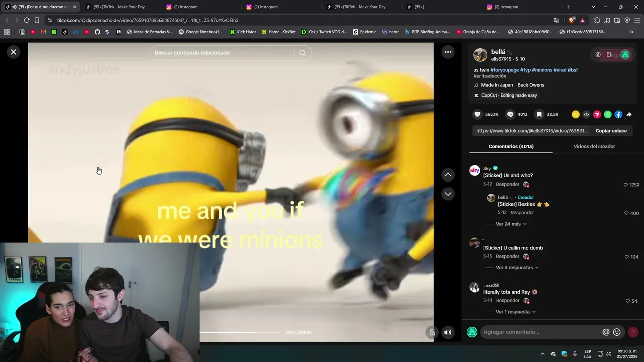Image resolution: width=644 pixels, height=362 pixels.
Task: Click the browser address bar URL
Action: pyautogui.click(x=148, y=20)
